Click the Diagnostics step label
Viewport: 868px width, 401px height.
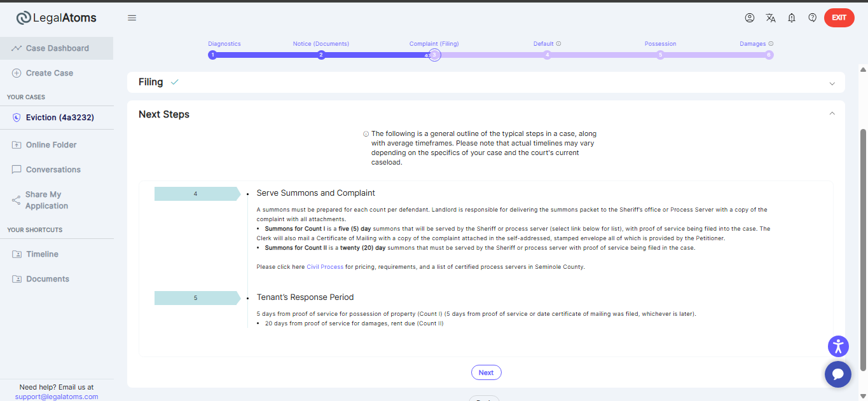pos(224,44)
